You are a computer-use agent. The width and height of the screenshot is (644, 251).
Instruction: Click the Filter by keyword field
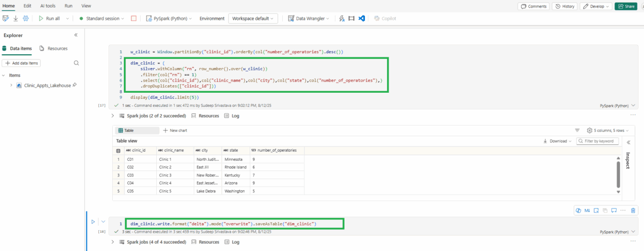[x=600, y=141]
